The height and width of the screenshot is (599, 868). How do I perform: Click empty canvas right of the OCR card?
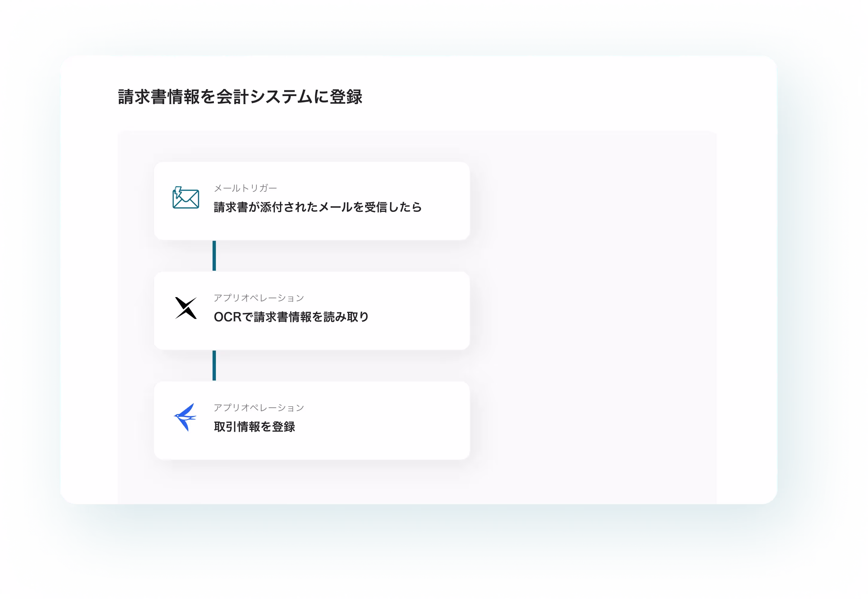tap(593, 311)
